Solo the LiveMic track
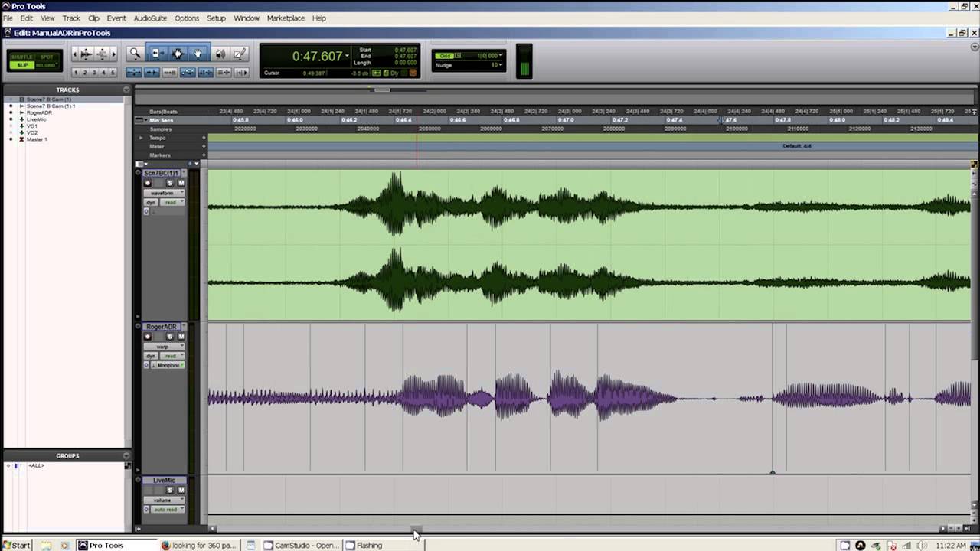Image resolution: width=980 pixels, height=551 pixels. tap(170, 490)
